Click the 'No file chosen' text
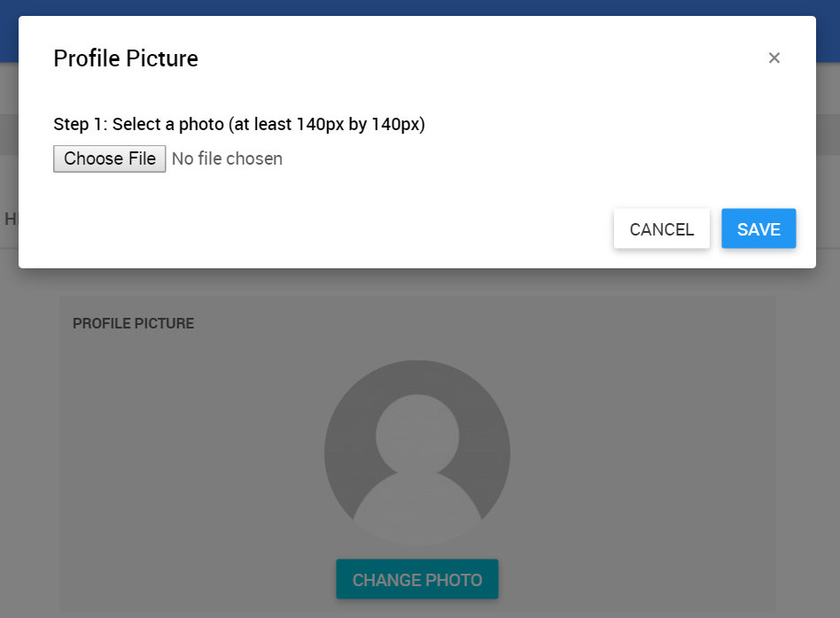This screenshot has height=618, width=840. coord(227,158)
